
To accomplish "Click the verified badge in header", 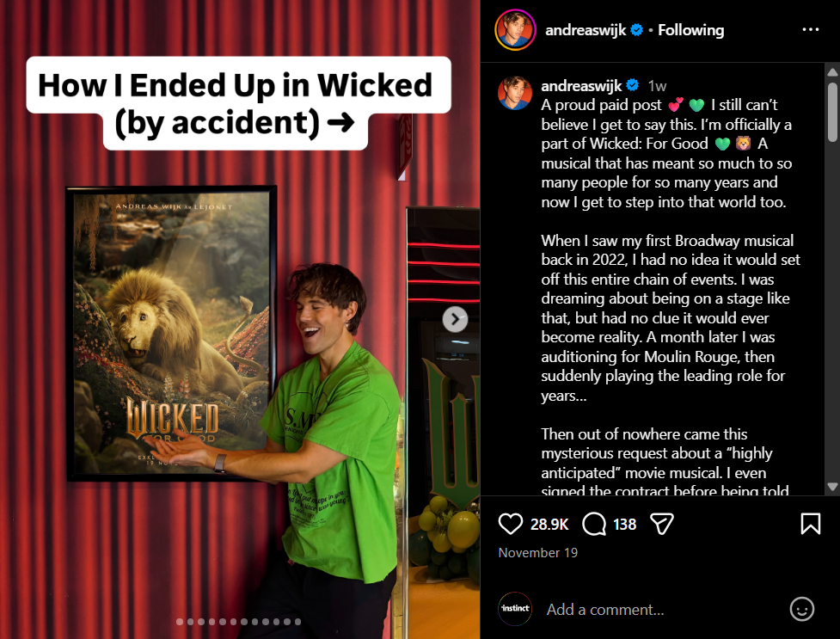I will [x=636, y=30].
